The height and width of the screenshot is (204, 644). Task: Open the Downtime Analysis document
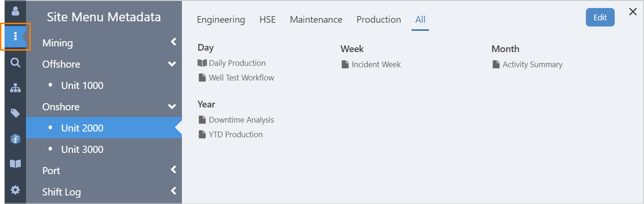(241, 120)
